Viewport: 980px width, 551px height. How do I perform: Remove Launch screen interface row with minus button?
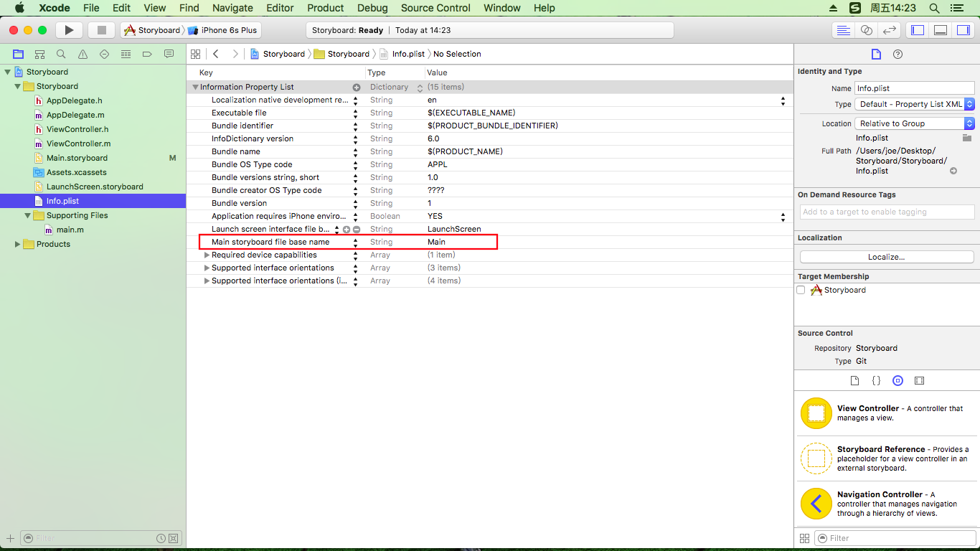coord(357,229)
